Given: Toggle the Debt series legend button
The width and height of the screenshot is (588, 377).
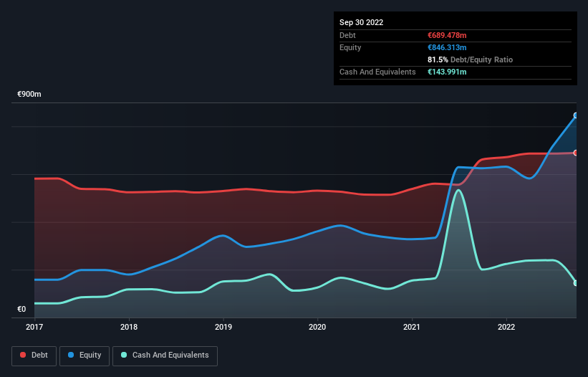Looking at the screenshot, I should coord(34,355).
